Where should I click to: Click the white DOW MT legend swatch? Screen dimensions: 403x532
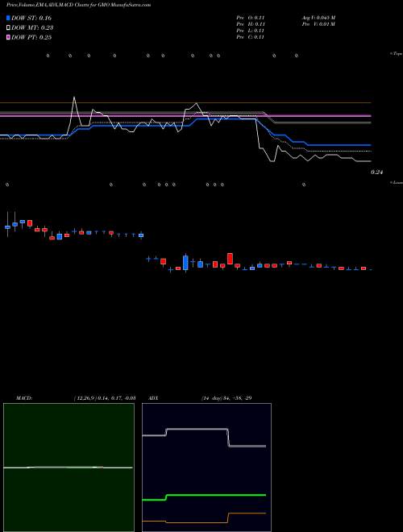[9, 28]
